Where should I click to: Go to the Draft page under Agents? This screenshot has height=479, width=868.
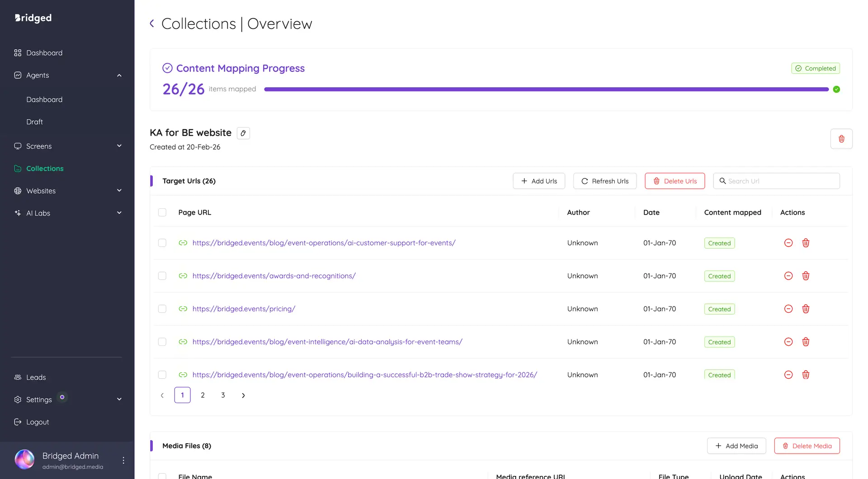pos(35,122)
